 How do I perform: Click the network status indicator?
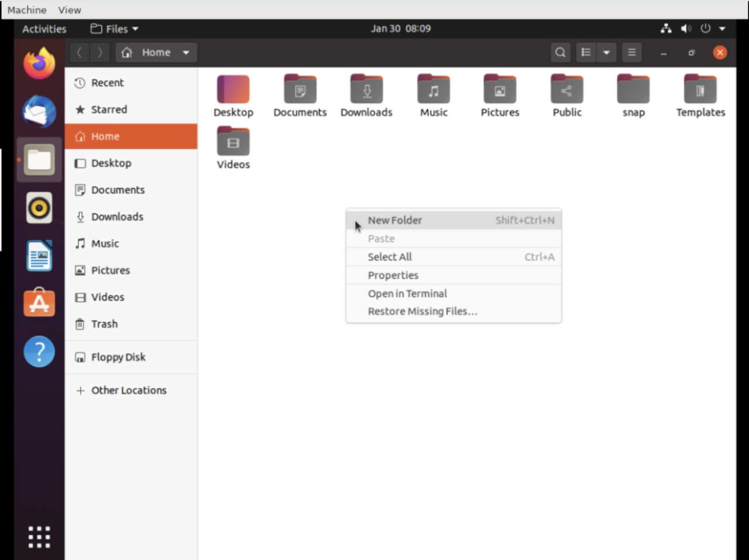pyautogui.click(x=666, y=28)
